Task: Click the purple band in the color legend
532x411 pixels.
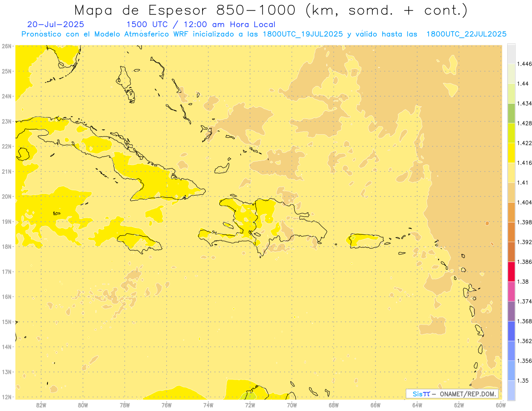Action: pos(511,311)
